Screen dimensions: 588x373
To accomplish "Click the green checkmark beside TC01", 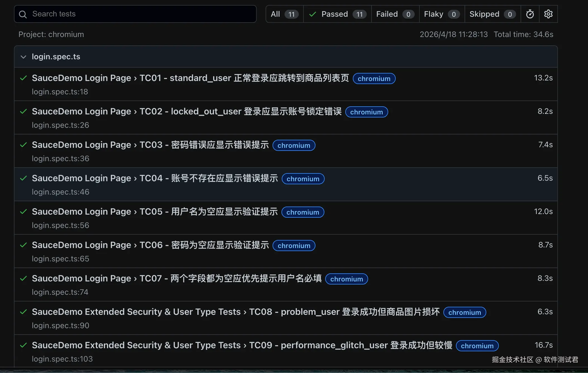I will 23,78.
